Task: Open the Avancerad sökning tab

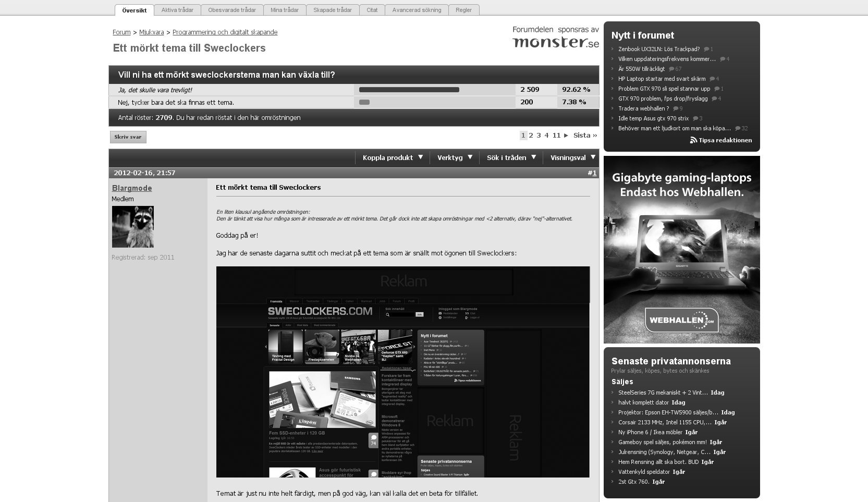Action: pos(417,10)
